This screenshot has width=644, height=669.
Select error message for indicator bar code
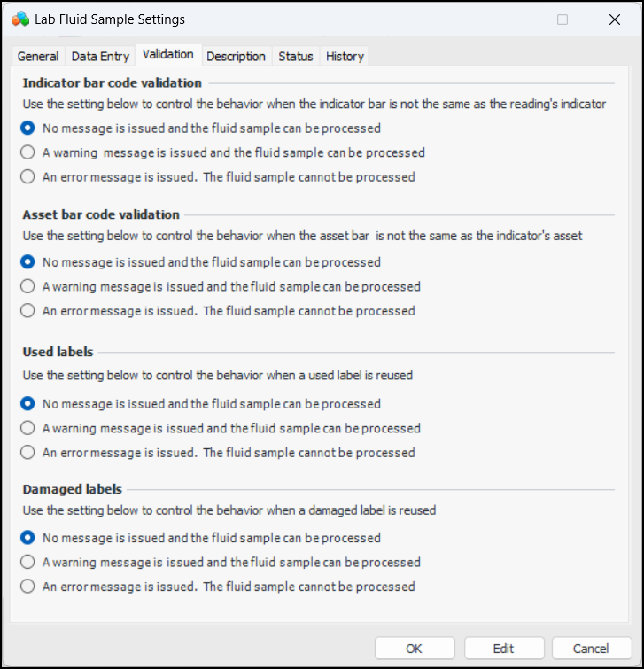tap(28, 176)
